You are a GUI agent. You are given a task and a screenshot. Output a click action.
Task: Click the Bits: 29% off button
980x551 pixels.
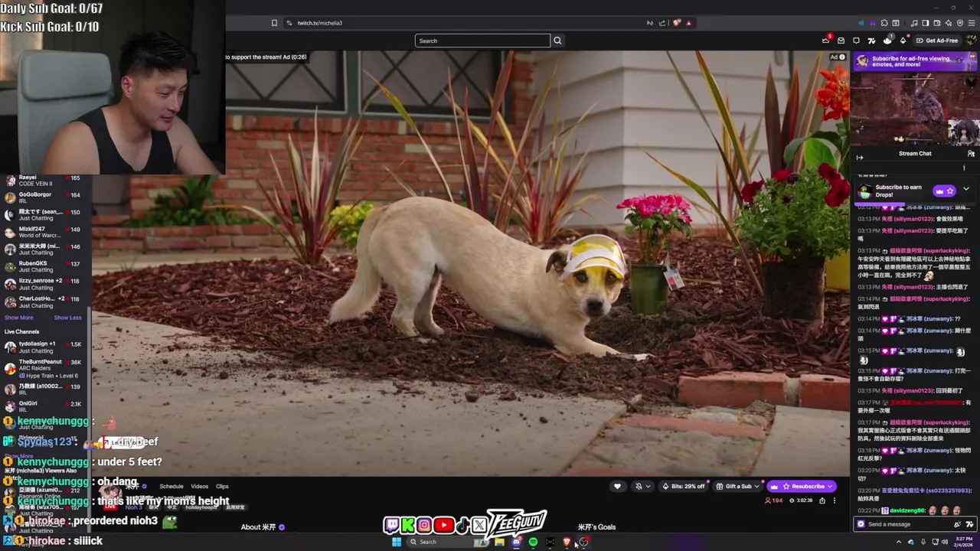(x=683, y=487)
